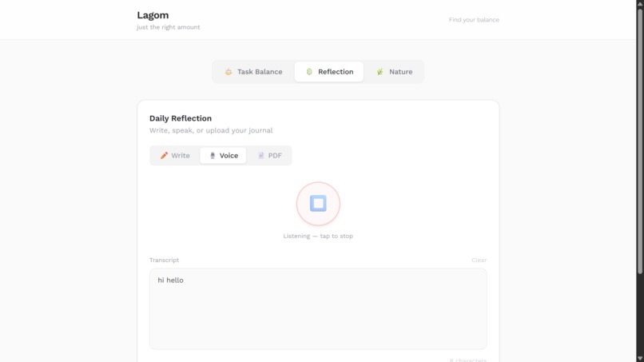
Task: Click the 'Find your balance' text
Action: point(474,20)
